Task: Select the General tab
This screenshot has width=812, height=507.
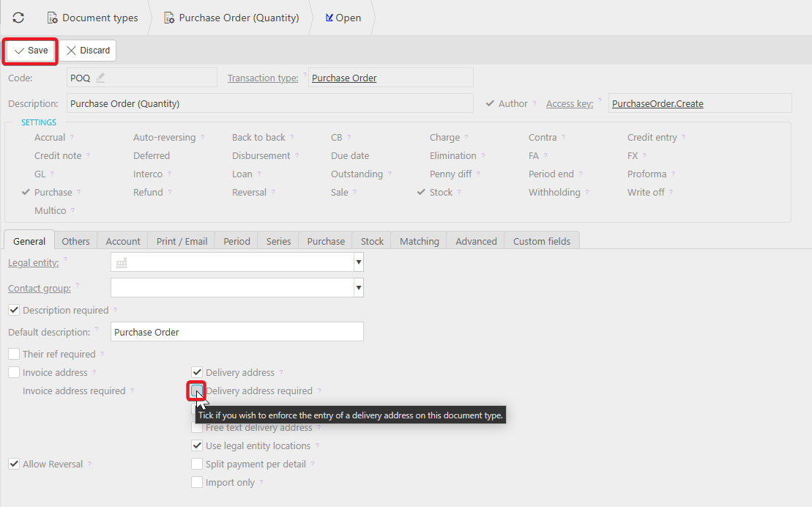Action: tap(29, 241)
